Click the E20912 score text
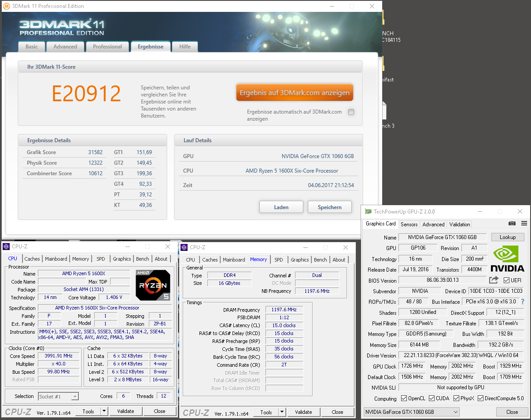Image resolution: width=531 pixels, height=420 pixels. 86,93
